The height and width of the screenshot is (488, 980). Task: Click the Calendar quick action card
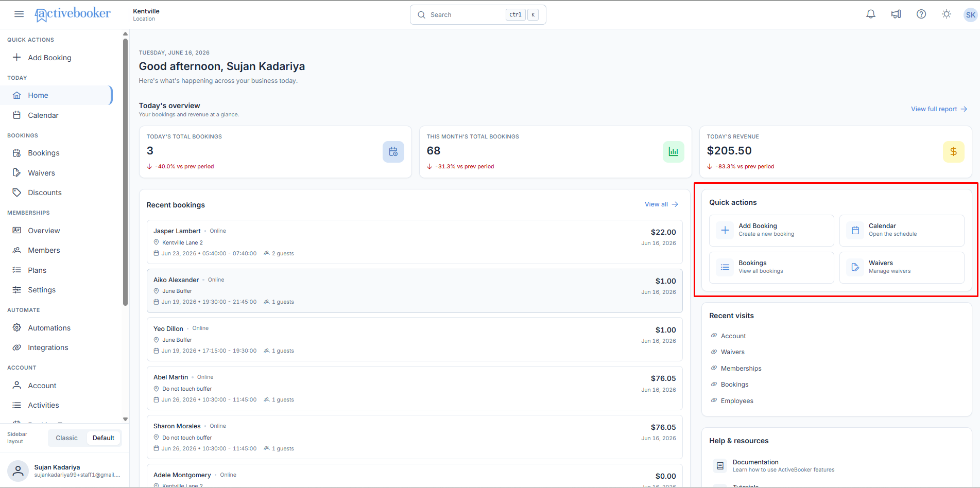point(902,230)
